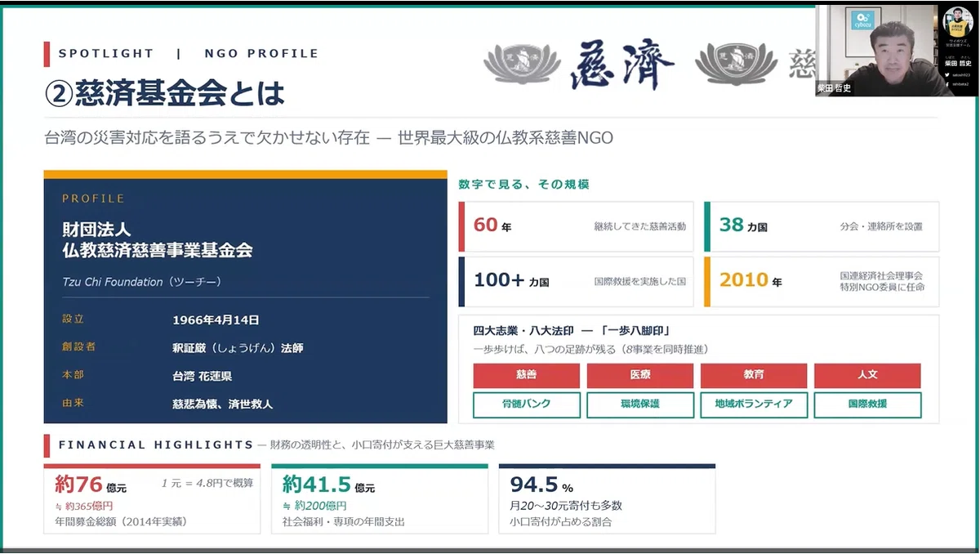This screenshot has height=554, width=980.
Task: Click the 1元 = 4.8円で概算 note
Action: (x=207, y=483)
